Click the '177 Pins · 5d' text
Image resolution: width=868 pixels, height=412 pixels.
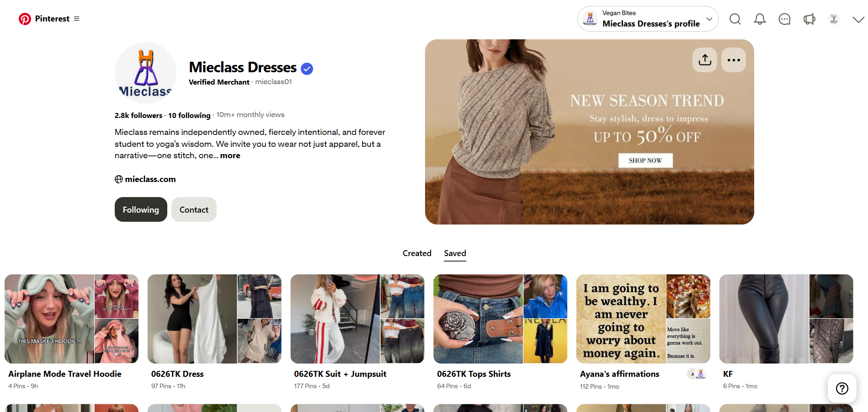[312, 386]
